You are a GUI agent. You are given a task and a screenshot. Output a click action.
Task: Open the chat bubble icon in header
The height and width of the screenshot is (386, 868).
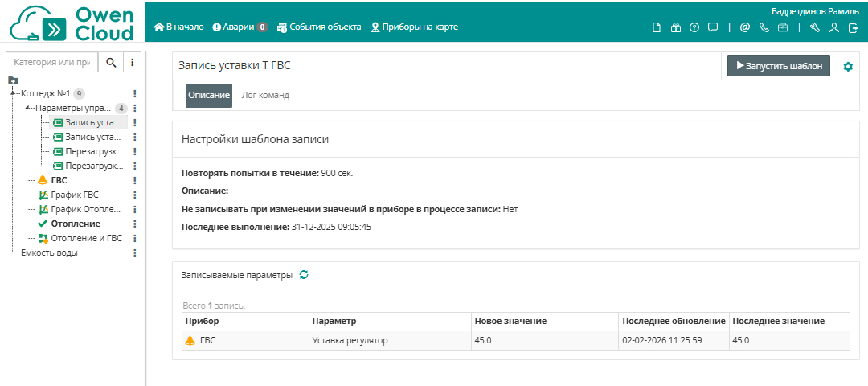coord(713,27)
